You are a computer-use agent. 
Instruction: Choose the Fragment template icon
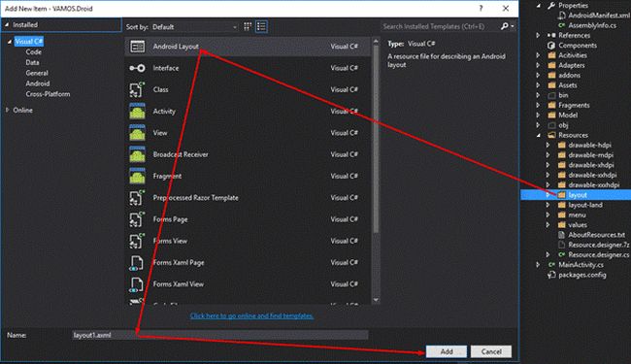[137, 176]
